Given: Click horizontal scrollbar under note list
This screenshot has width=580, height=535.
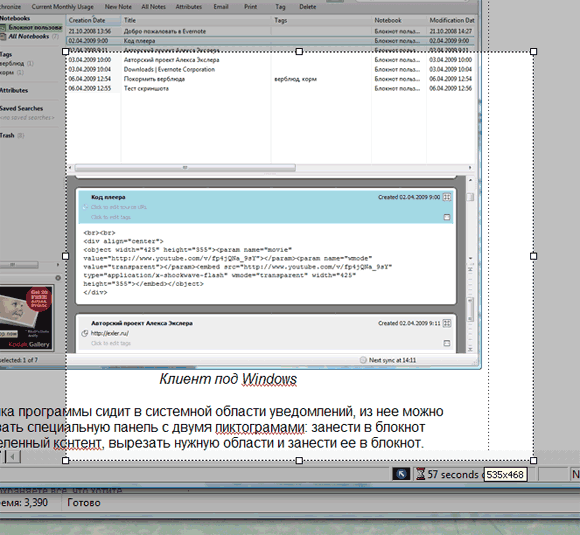Looking at the screenshot, I should (x=185, y=168).
